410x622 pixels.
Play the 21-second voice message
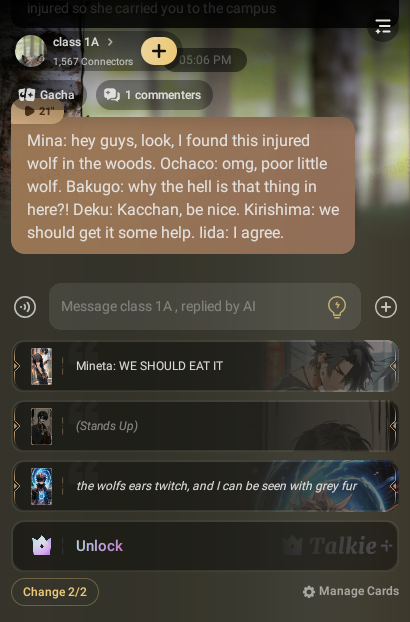click(x=38, y=111)
